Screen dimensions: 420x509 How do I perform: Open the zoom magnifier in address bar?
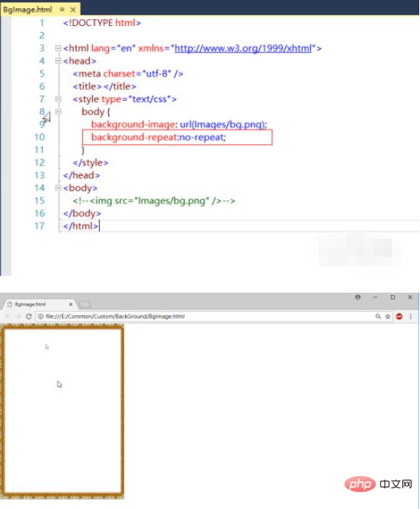click(x=378, y=316)
